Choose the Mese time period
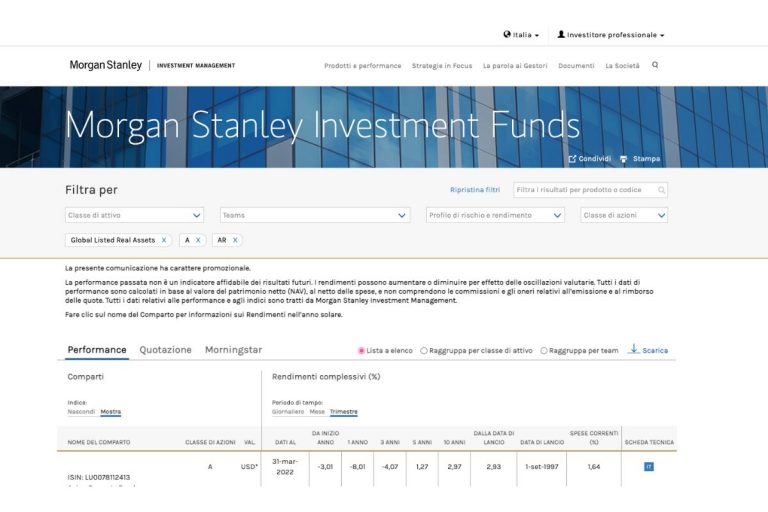Image resolution: width=768 pixels, height=512 pixels. coord(317,412)
